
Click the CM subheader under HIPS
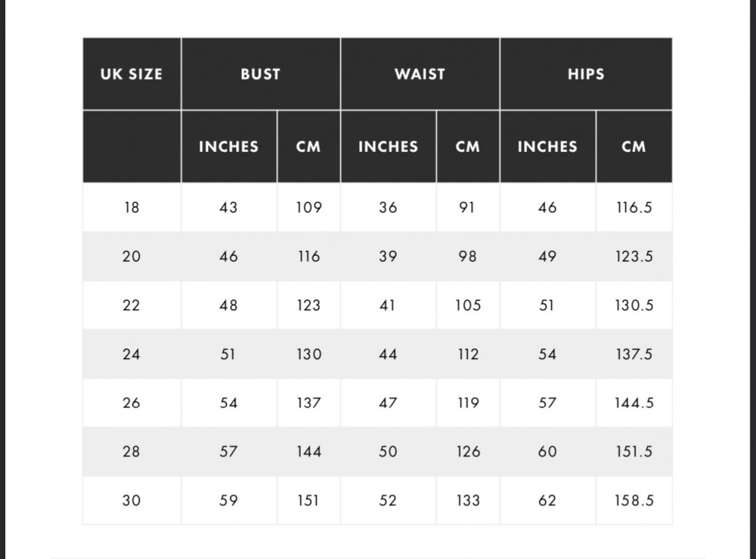point(634,147)
